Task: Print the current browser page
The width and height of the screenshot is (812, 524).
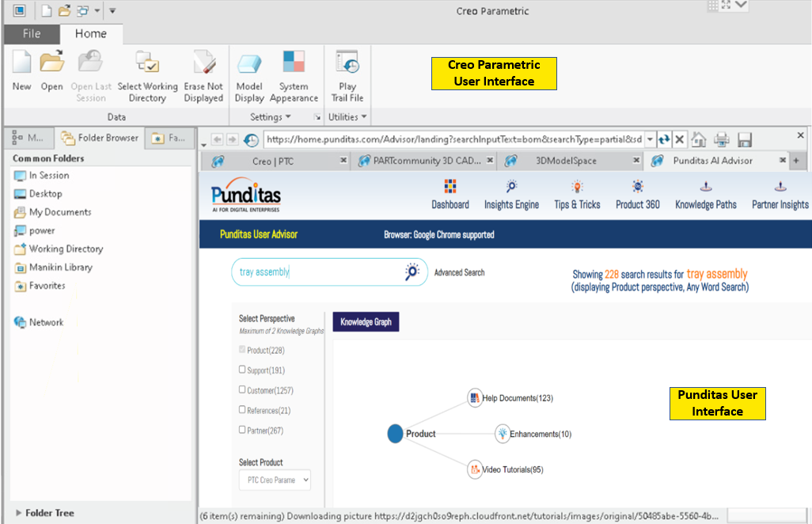Action: [721, 139]
